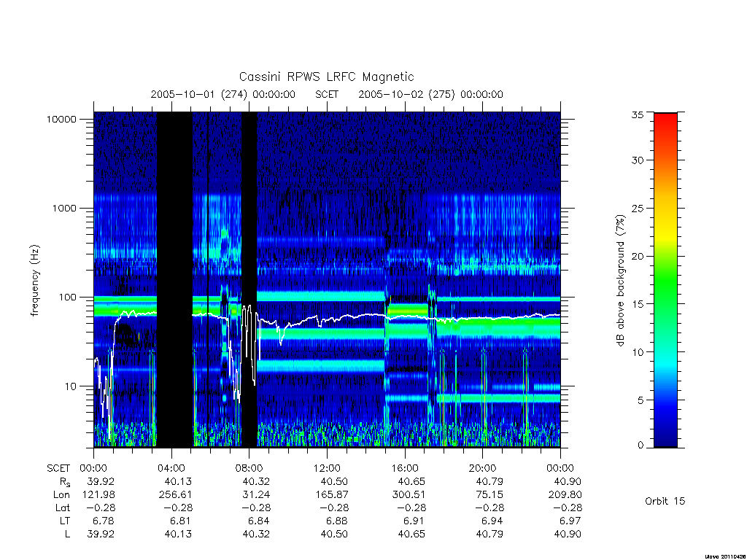Click the spectrogram plot area
Screen dimensions: 747x560
(327, 279)
